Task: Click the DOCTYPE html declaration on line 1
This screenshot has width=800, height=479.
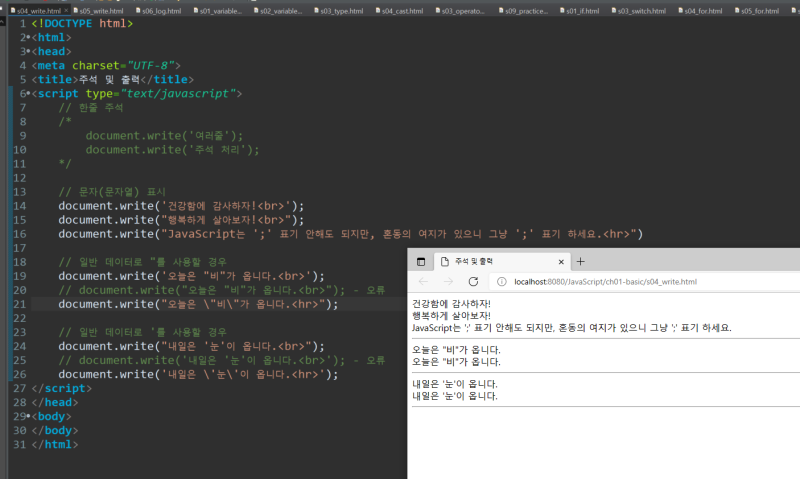Action: (x=82, y=23)
